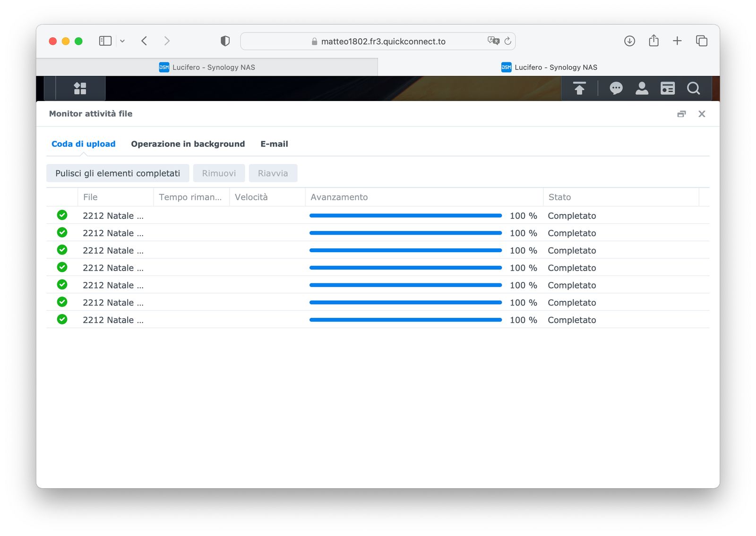Open the E-mail tab
Image resolution: width=756 pixels, height=536 pixels.
(x=274, y=144)
